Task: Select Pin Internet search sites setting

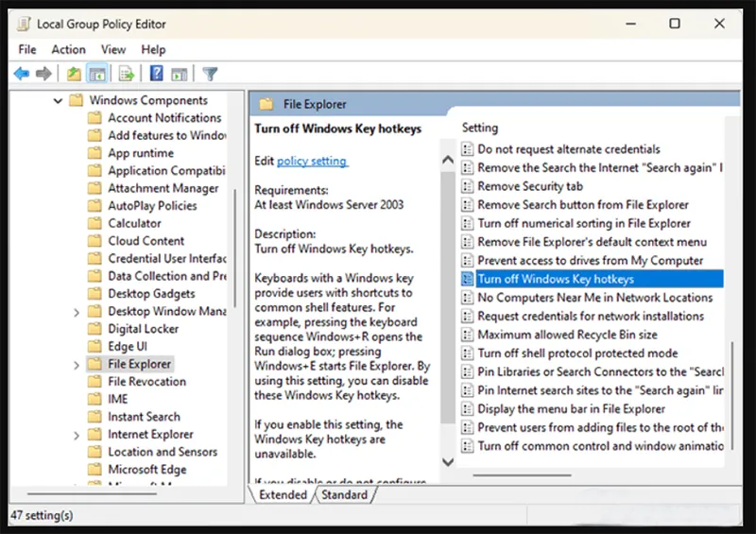Action: click(x=600, y=390)
